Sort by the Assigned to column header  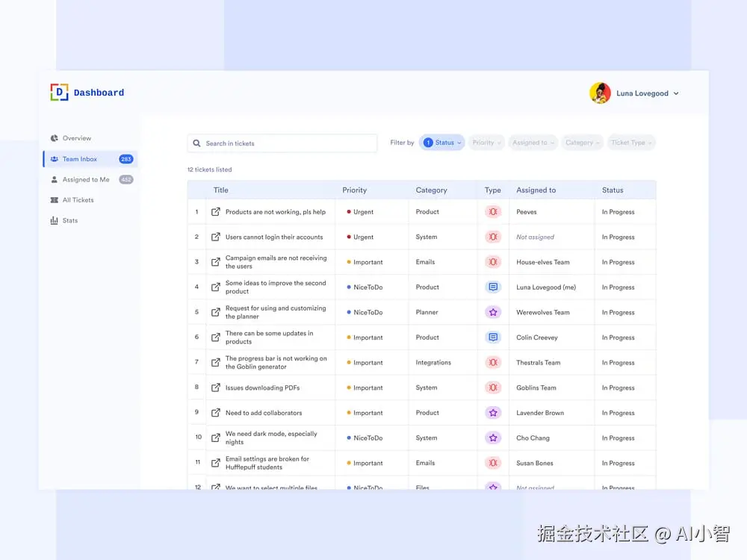click(536, 190)
